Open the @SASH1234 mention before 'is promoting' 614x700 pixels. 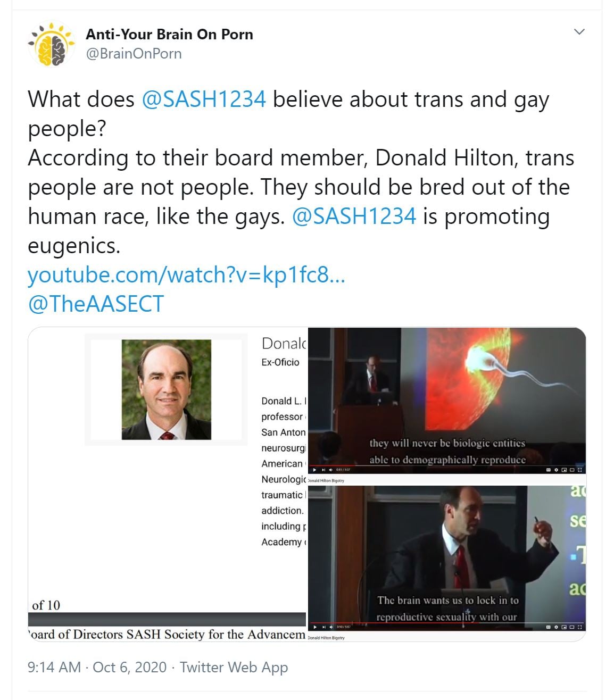[354, 216]
